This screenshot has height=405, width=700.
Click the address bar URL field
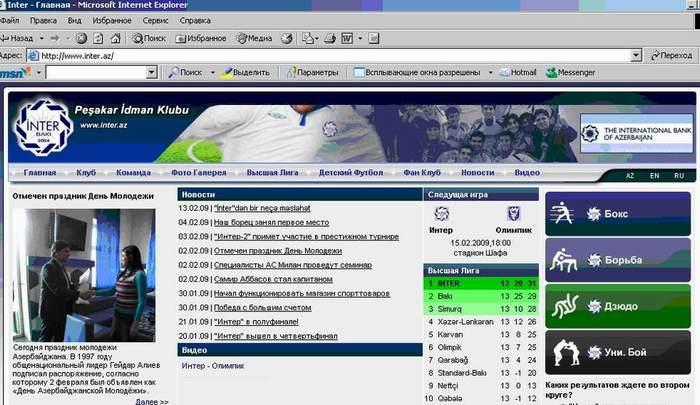300,56
